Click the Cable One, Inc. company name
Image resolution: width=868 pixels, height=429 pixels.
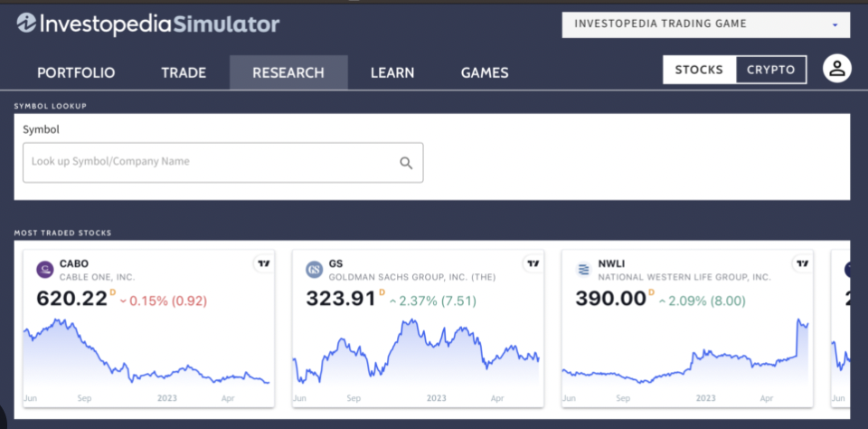point(98,277)
